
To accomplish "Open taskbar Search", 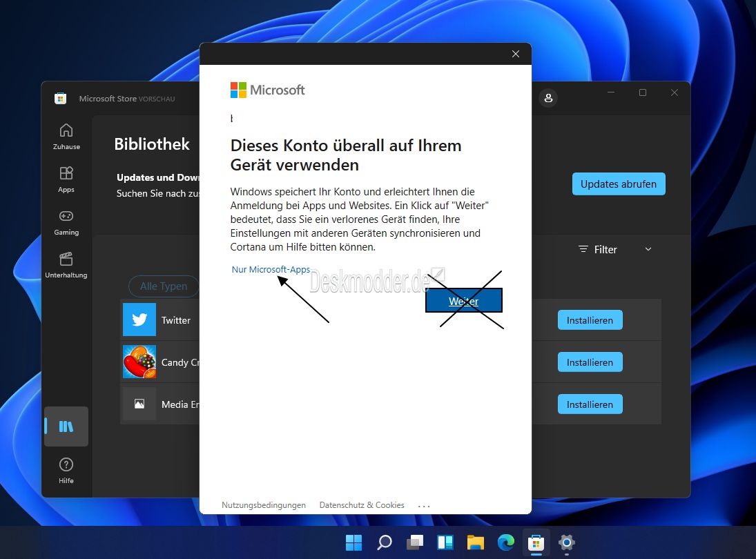I will coord(385,542).
